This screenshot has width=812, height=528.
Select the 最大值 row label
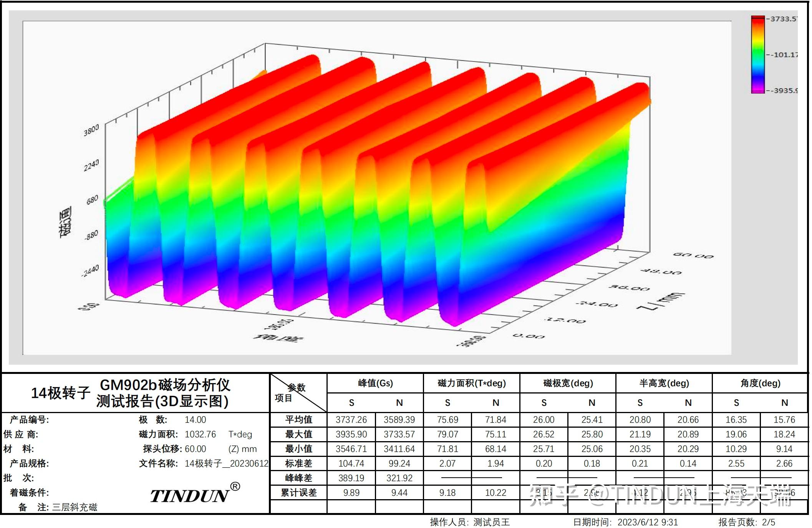tap(299, 434)
